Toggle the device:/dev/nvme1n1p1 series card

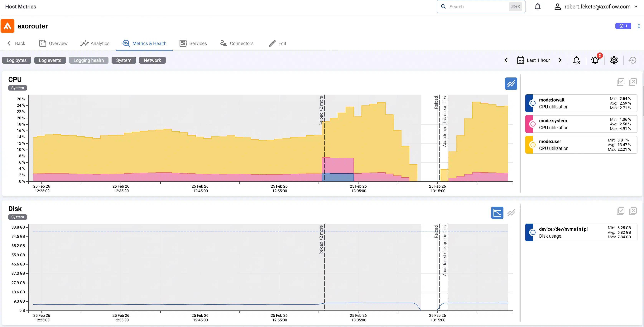tap(581, 232)
